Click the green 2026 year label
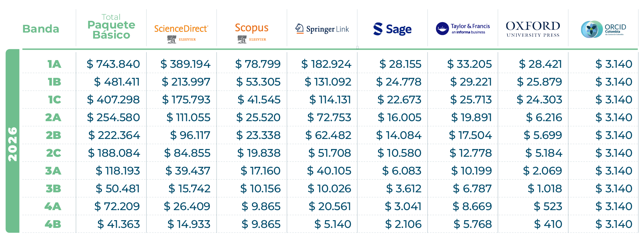 [x=12, y=144]
